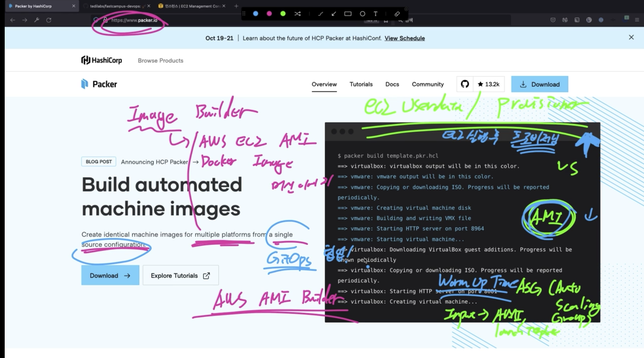This screenshot has width=644, height=358.
Task: Open the Community nav item
Action: [x=428, y=84]
